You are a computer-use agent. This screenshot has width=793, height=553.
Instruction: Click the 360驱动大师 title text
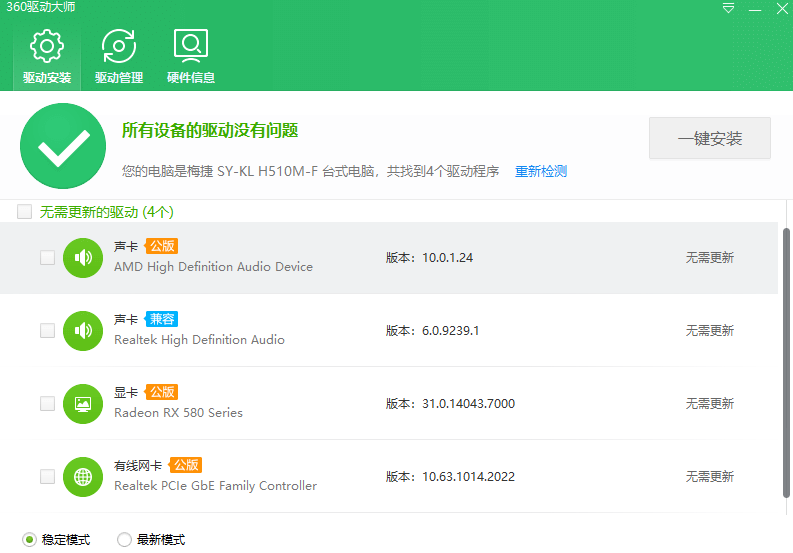[40, 7]
